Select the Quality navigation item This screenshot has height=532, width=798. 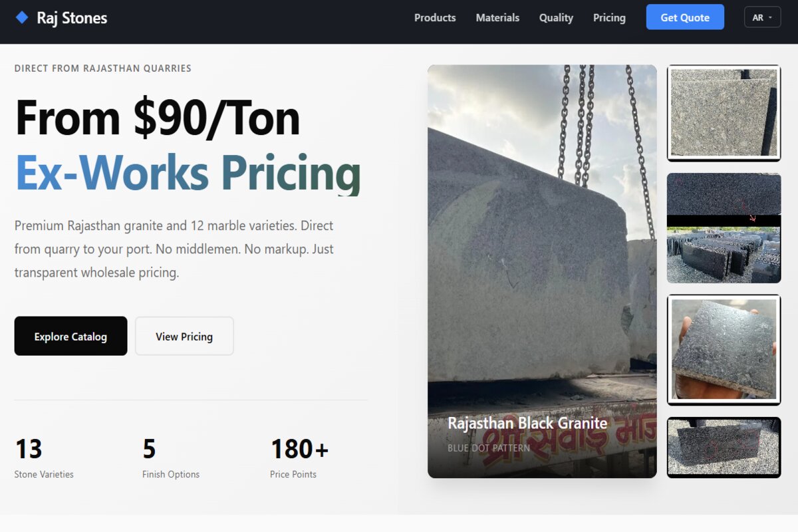point(556,18)
